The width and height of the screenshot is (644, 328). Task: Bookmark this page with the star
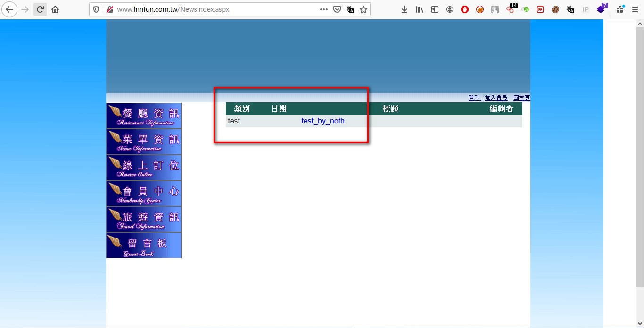point(363,9)
